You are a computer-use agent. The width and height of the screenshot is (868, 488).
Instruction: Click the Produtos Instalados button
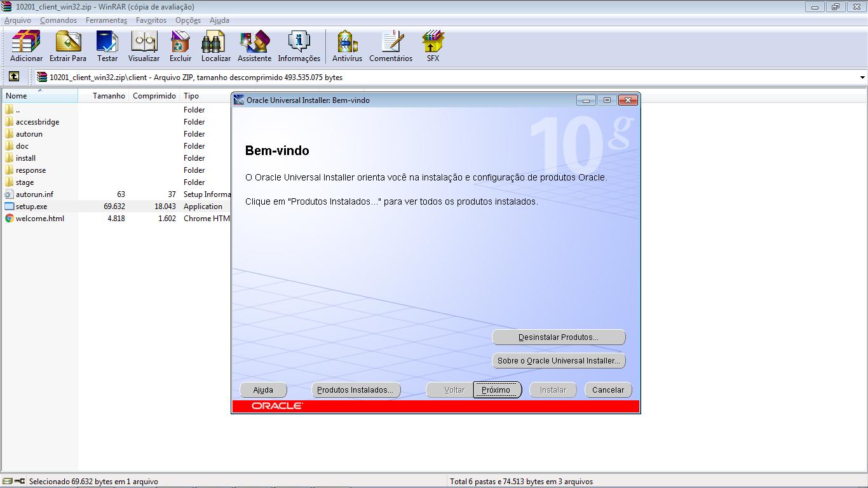pyautogui.click(x=355, y=390)
